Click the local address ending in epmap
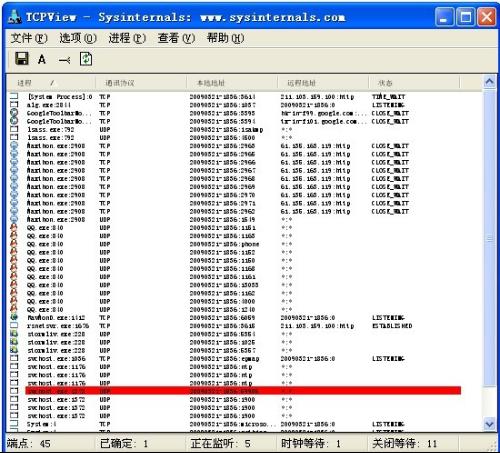Screen dimensions: 500x453 224,359
